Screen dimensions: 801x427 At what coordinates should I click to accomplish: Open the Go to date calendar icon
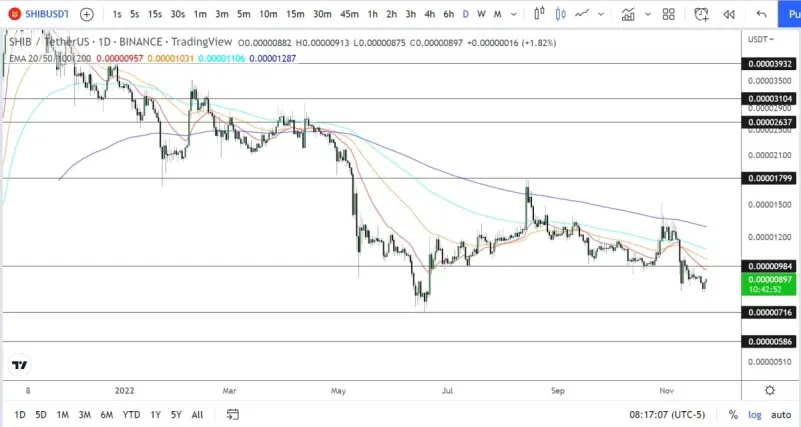[232, 414]
